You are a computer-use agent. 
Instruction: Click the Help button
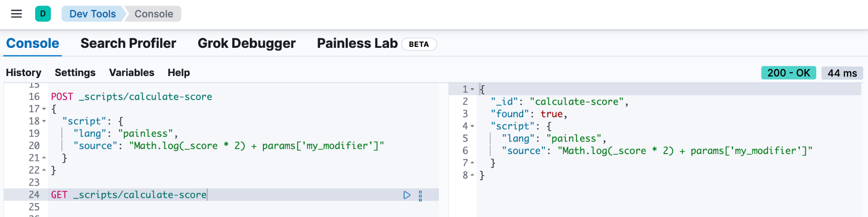179,73
